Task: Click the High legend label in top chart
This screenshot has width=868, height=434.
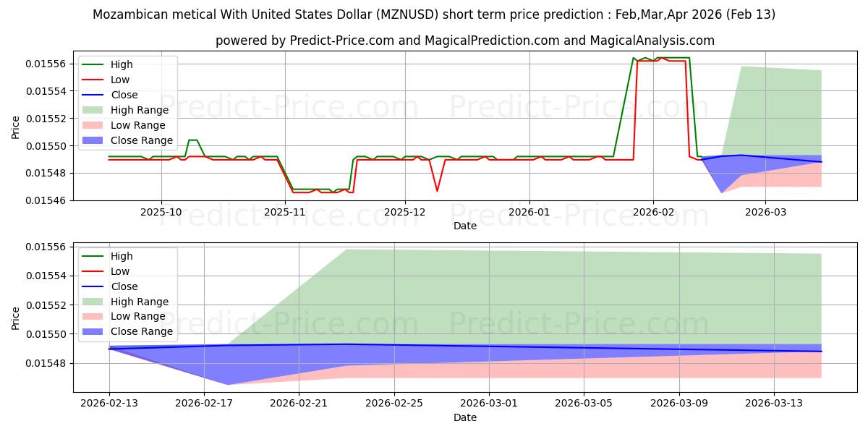Action: click(122, 64)
